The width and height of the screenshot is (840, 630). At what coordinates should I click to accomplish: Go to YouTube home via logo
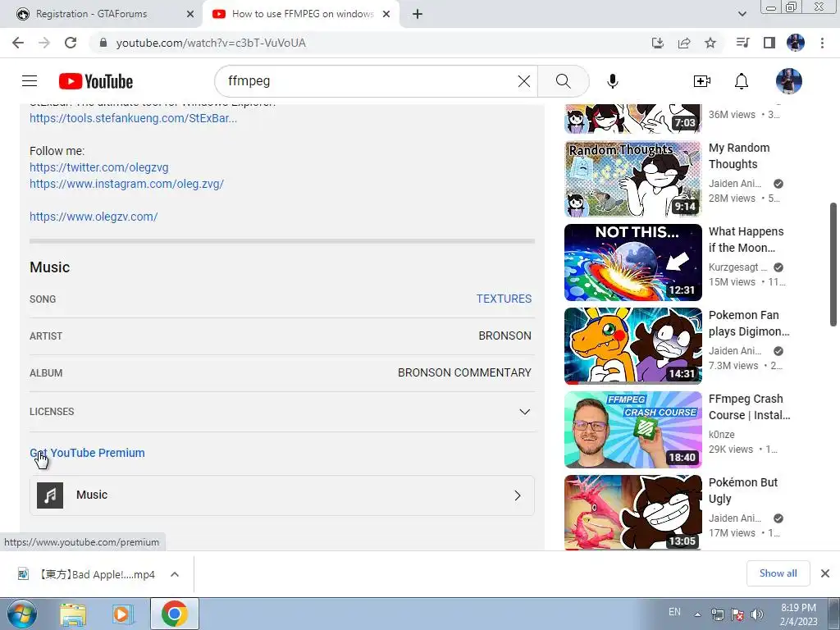tap(96, 81)
